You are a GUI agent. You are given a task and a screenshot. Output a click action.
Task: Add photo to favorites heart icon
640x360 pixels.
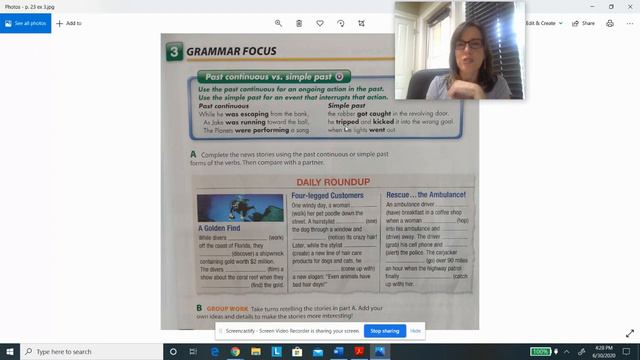(320, 23)
